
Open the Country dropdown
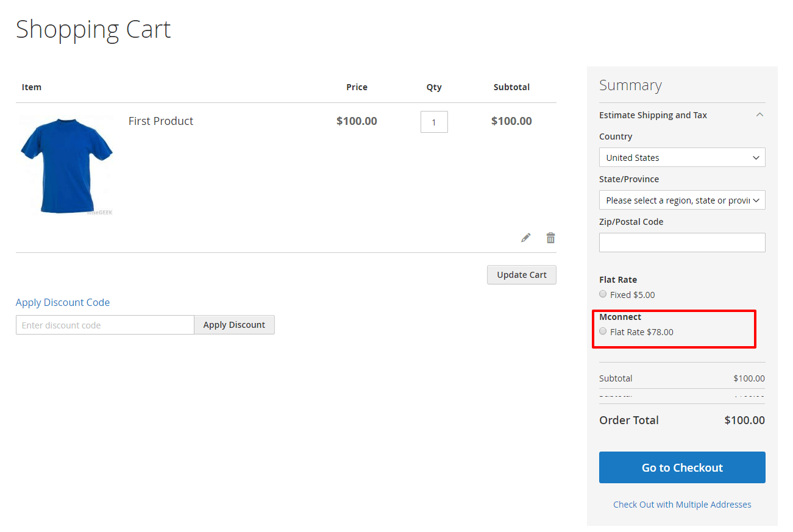tap(681, 157)
